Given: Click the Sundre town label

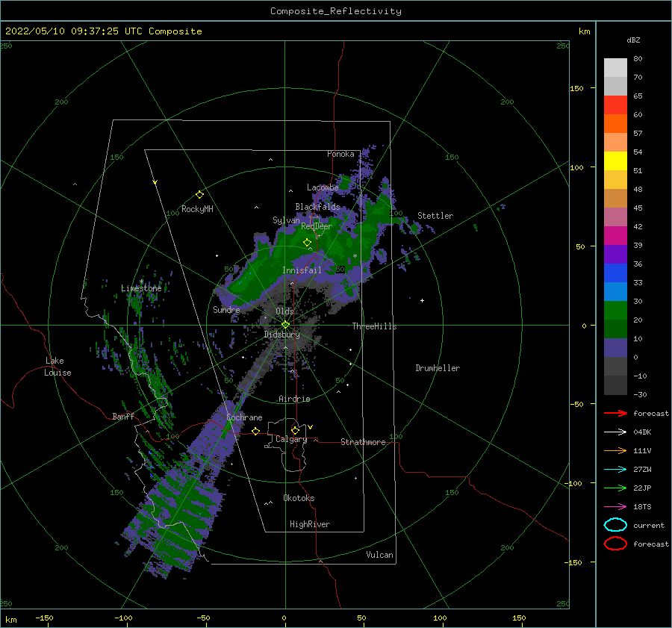Looking at the screenshot, I should tap(226, 309).
